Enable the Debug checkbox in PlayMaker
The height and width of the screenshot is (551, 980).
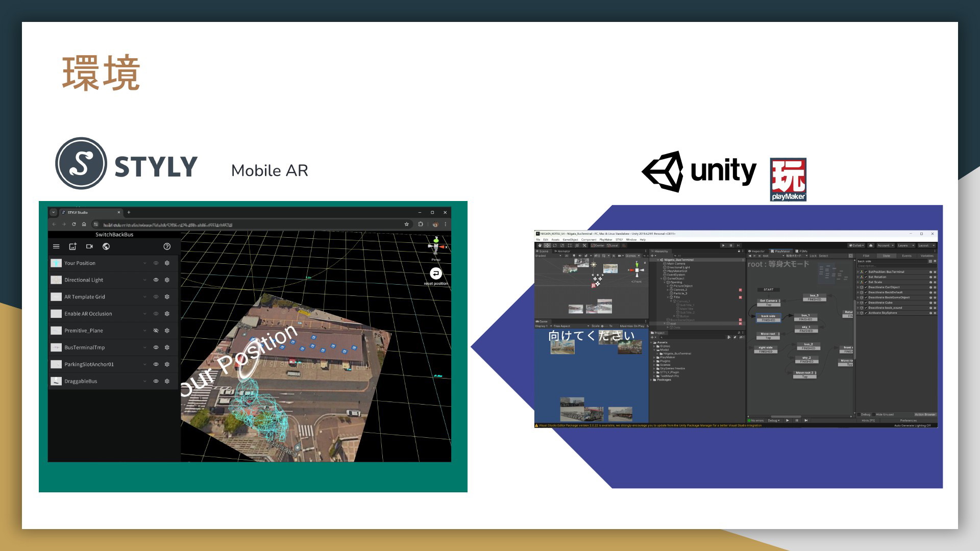tap(859, 414)
